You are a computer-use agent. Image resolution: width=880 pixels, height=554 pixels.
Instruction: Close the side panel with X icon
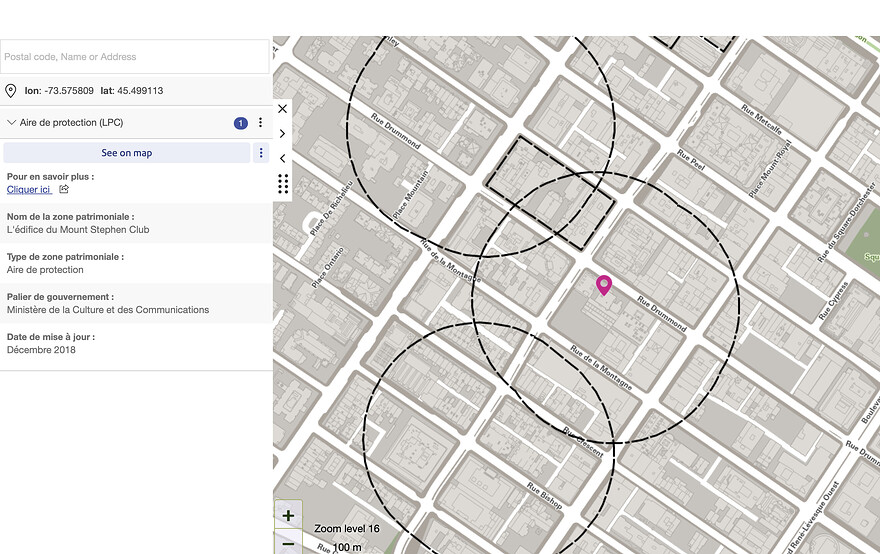click(282, 109)
